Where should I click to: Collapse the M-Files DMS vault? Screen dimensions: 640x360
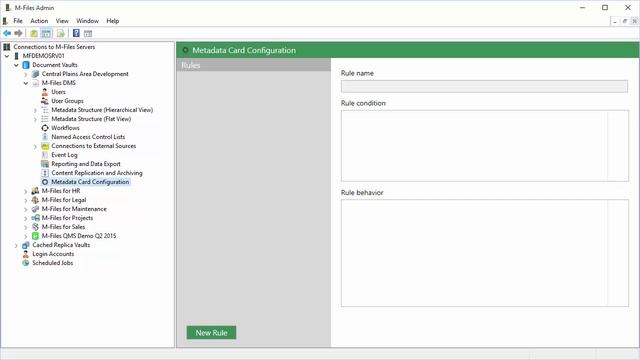tap(26, 83)
